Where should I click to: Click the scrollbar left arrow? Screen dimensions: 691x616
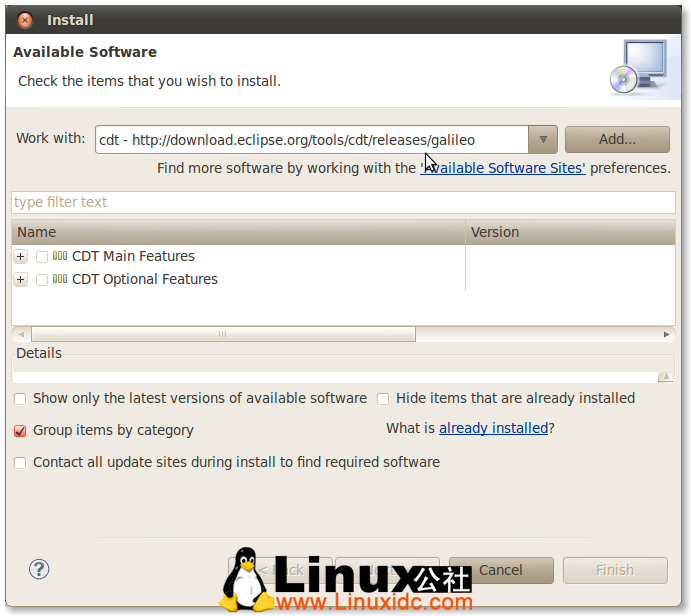click(x=21, y=334)
